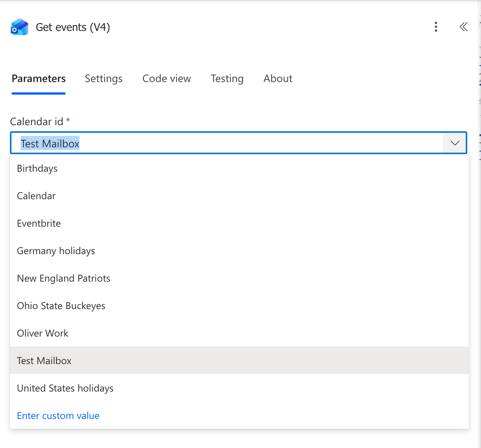Open the Testing tab
This screenshot has width=481, height=448.
(x=227, y=79)
